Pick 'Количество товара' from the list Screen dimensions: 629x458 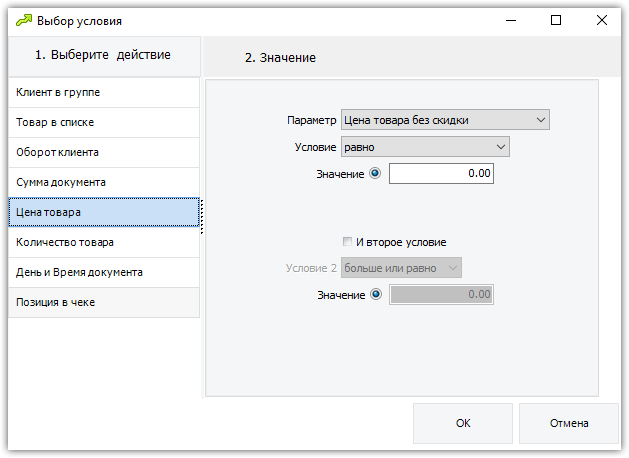tap(104, 242)
